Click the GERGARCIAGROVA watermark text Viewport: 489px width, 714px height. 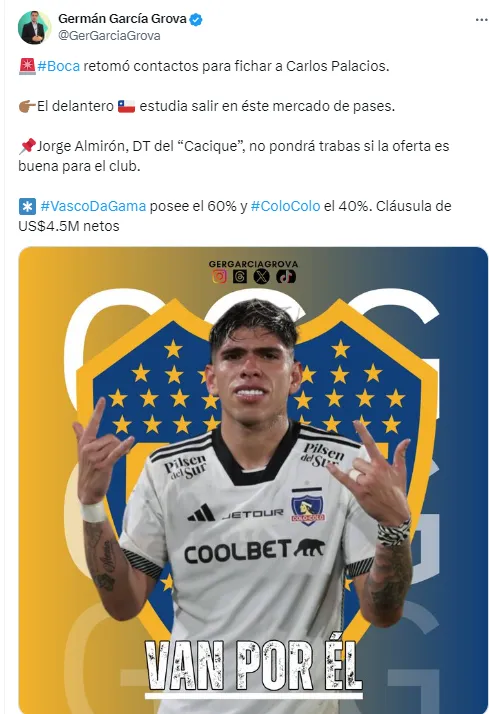point(254,264)
